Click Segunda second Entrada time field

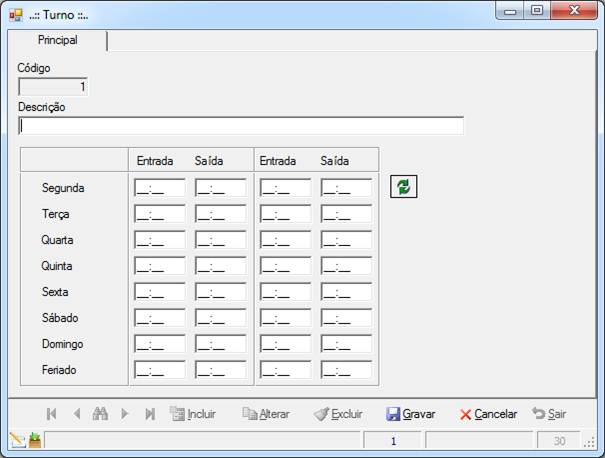point(286,188)
